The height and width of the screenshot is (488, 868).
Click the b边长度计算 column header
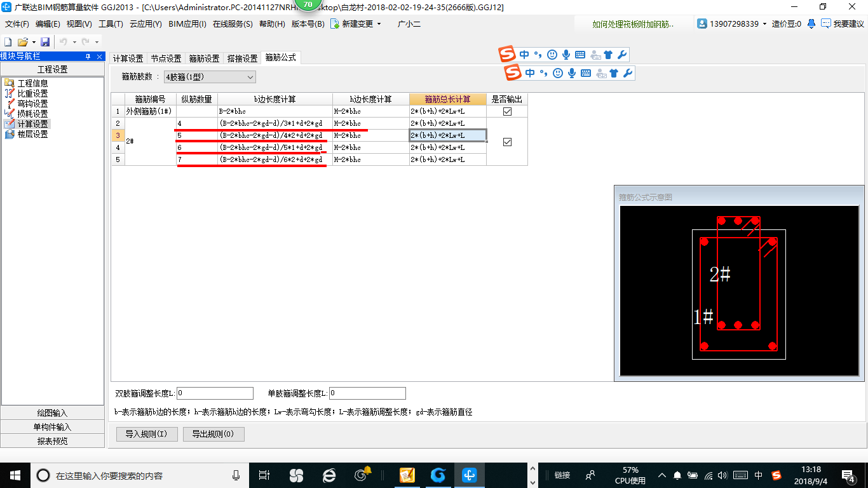275,99
